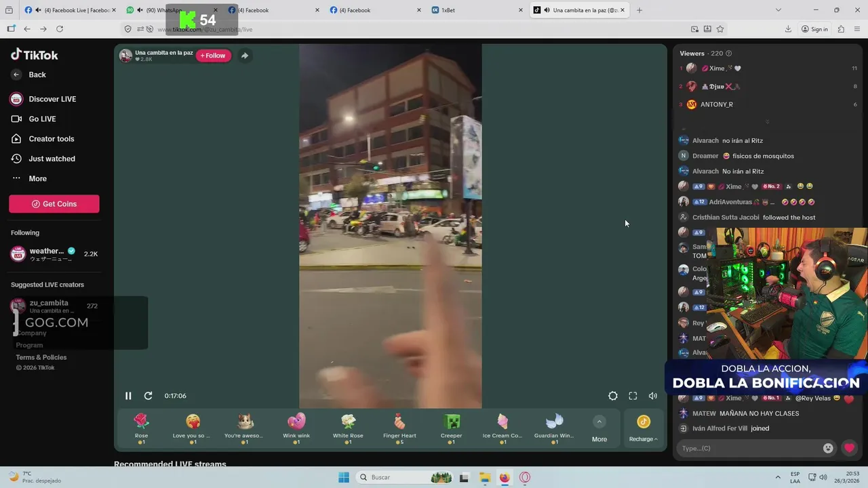Share the live via arrow icon
Viewport: 868px width, 488px height.
pos(245,56)
